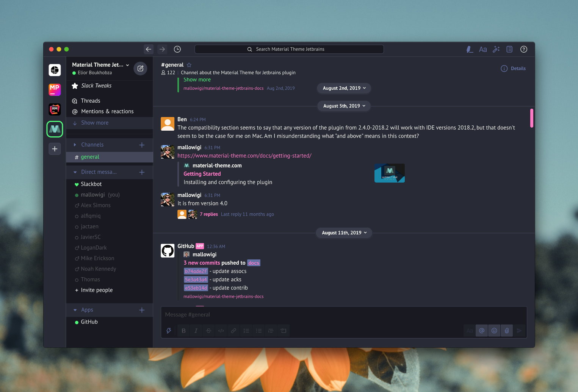Toggle code block formatting in composer
The width and height of the screenshot is (578, 392).
coord(283,331)
